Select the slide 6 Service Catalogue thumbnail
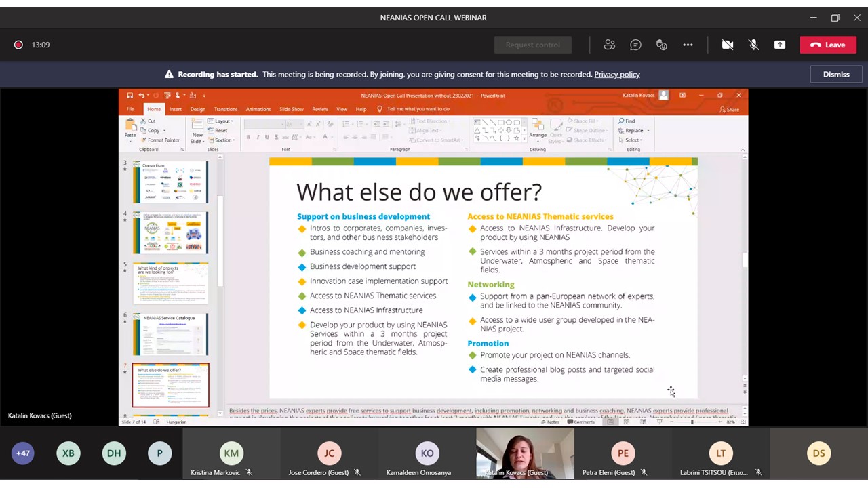 [x=170, y=334]
